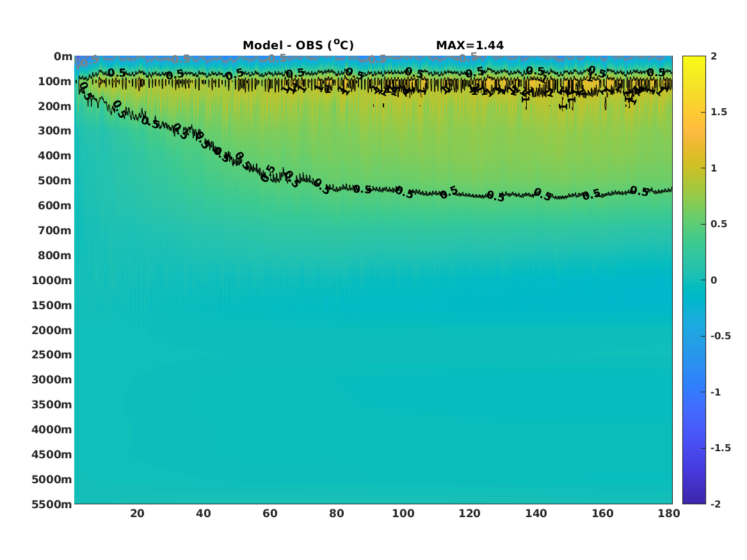Click the colorbar tick label '1'

pyautogui.click(x=714, y=168)
